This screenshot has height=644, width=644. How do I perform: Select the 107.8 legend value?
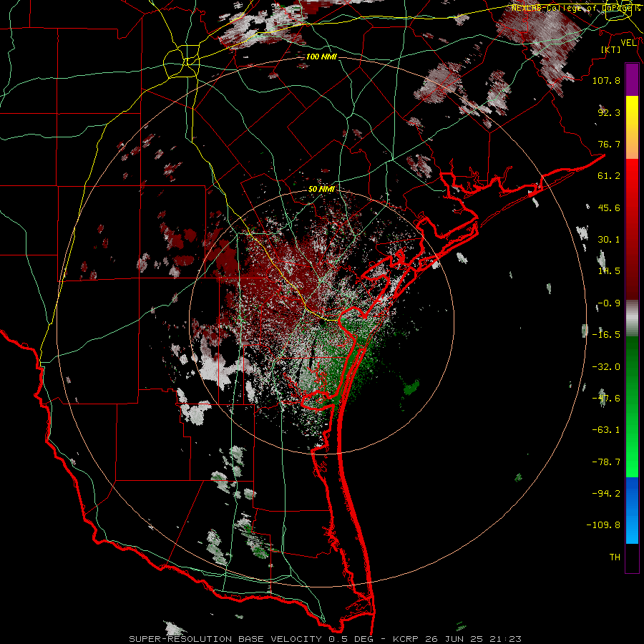(x=606, y=80)
